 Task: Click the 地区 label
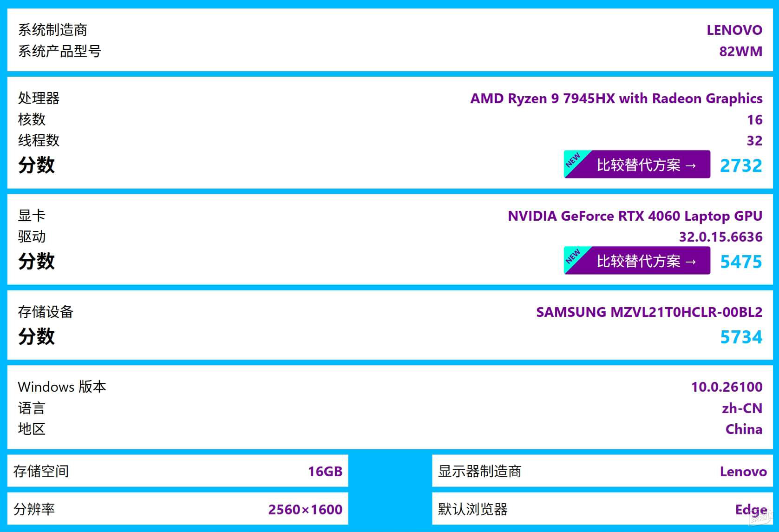tap(32, 429)
